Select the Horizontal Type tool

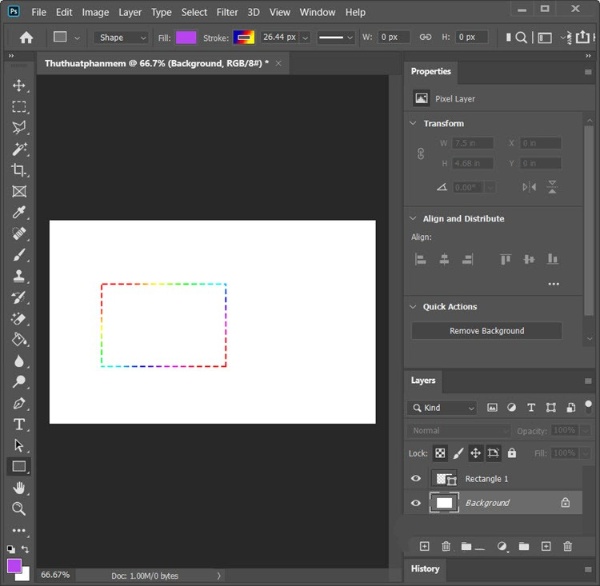tap(19, 424)
